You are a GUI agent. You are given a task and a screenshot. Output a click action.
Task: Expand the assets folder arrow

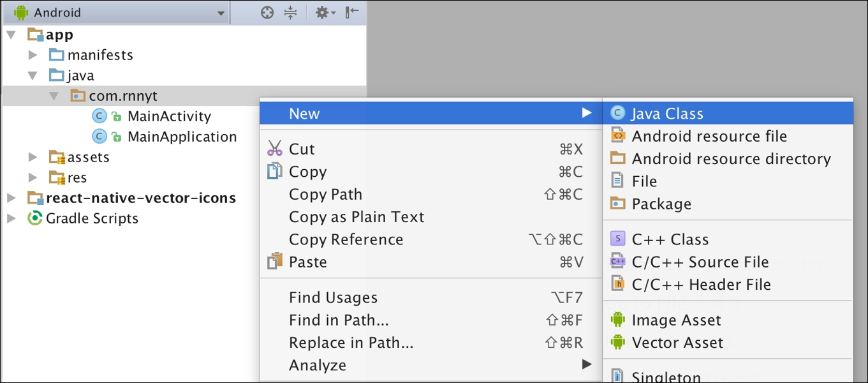pyautogui.click(x=33, y=157)
